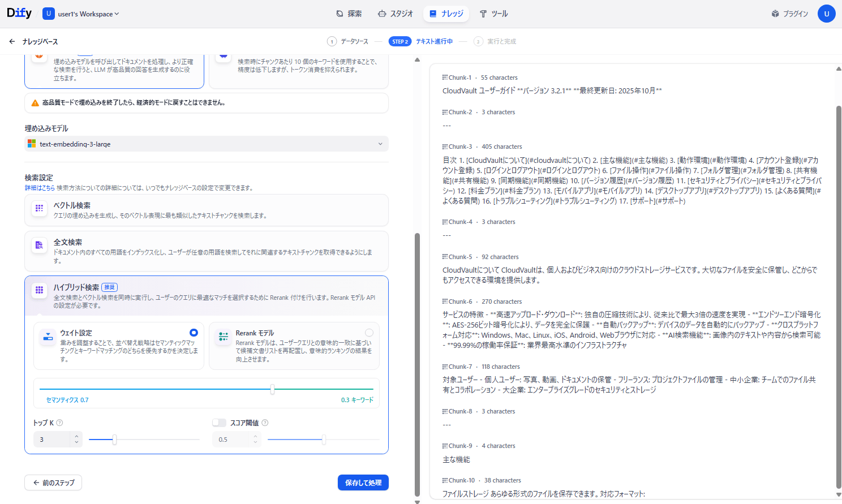
Task: Switch to the スタジオ tab
Action: point(396,14)
